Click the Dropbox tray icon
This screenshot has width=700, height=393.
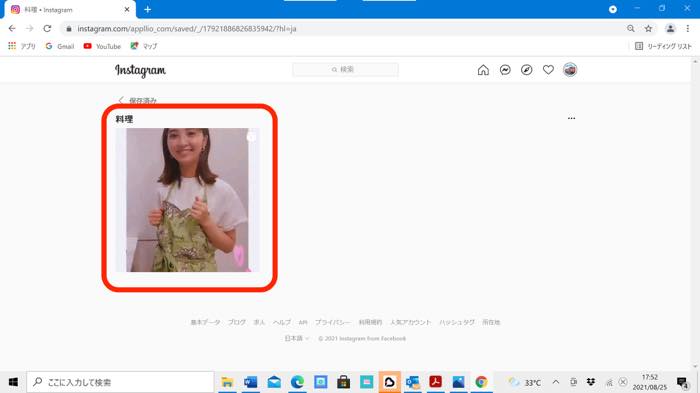point(591,382)
